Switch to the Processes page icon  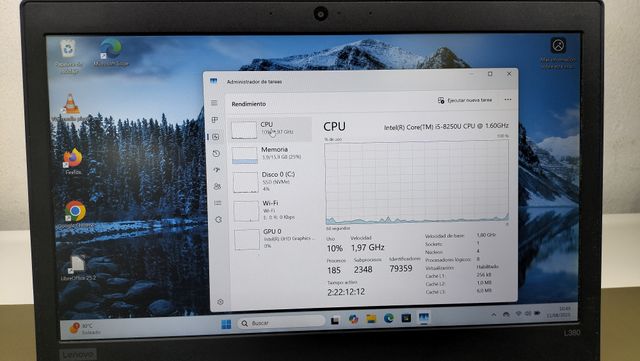(215, 120)
